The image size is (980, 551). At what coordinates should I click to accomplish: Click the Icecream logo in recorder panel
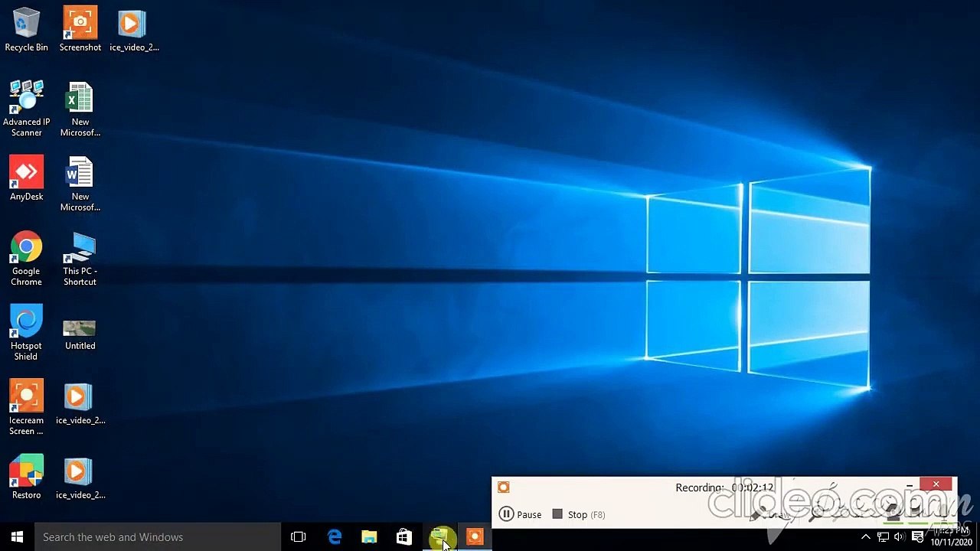tap(503, 487)
